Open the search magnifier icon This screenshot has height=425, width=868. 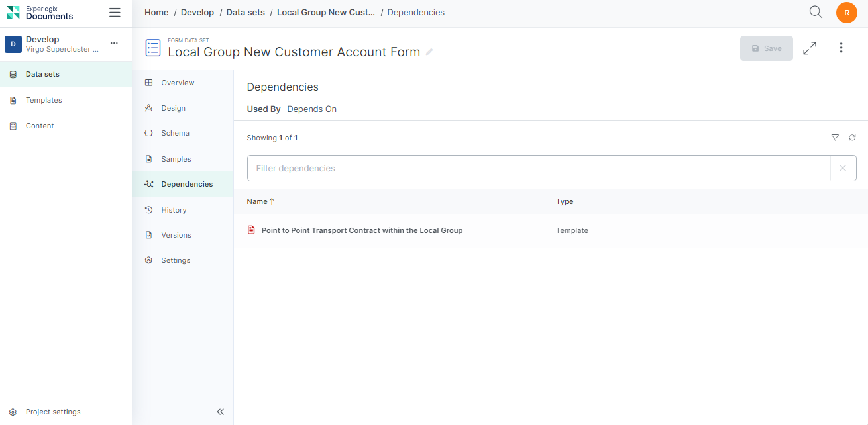[816, 12]
